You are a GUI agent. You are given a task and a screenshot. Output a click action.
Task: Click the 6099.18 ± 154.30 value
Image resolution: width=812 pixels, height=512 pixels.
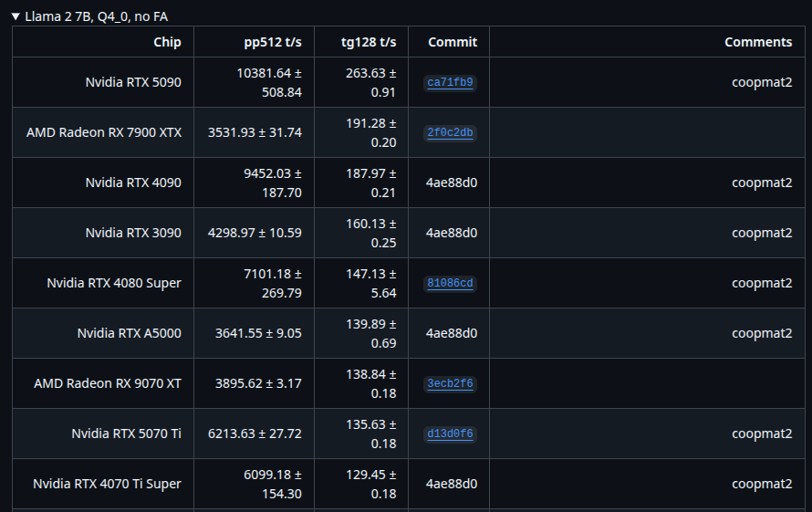[x=273, y=484]
